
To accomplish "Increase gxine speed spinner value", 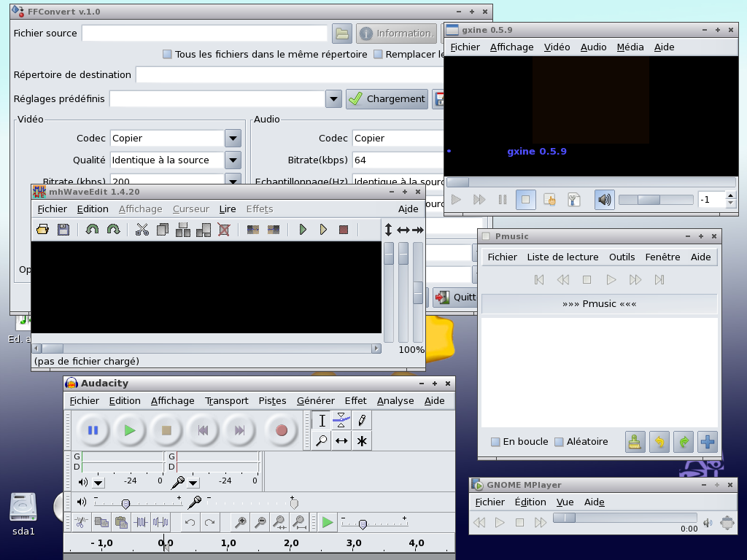I will (x=731, y=195).
